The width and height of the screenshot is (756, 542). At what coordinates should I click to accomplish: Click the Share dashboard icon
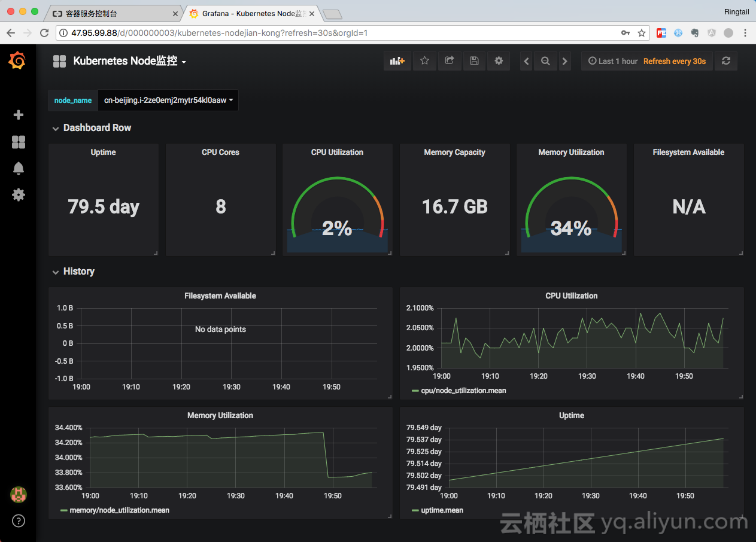tap(450, 61)
